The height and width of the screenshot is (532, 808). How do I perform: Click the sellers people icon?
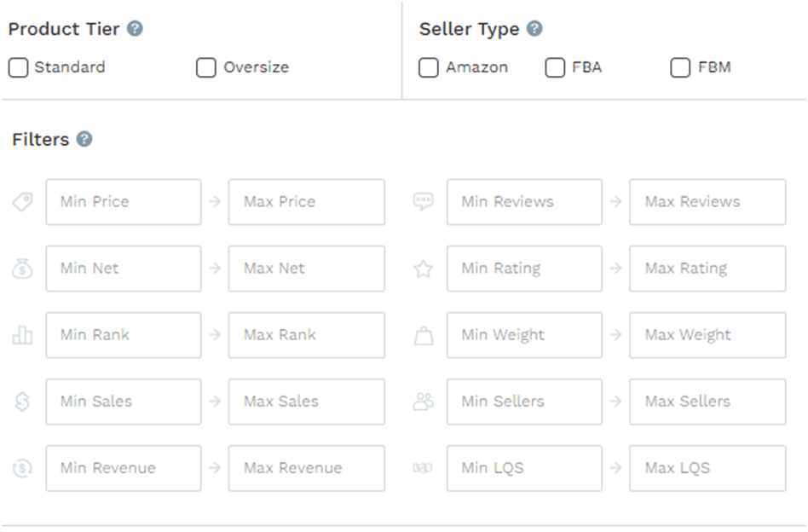coord(423,402)
